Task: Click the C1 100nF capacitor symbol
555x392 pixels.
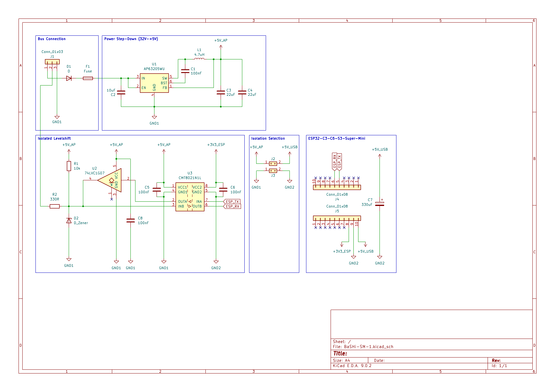Action: tap(185, 71)
